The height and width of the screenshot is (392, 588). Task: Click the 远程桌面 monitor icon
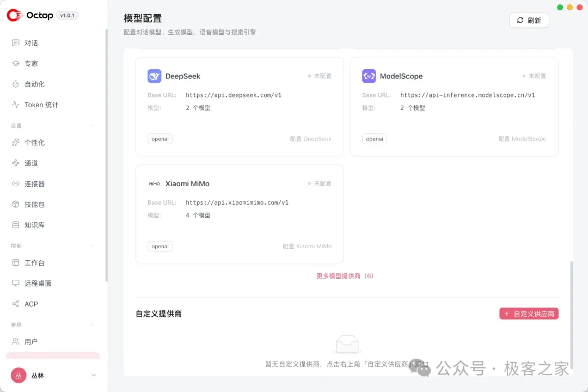click(x=15, y=283)
